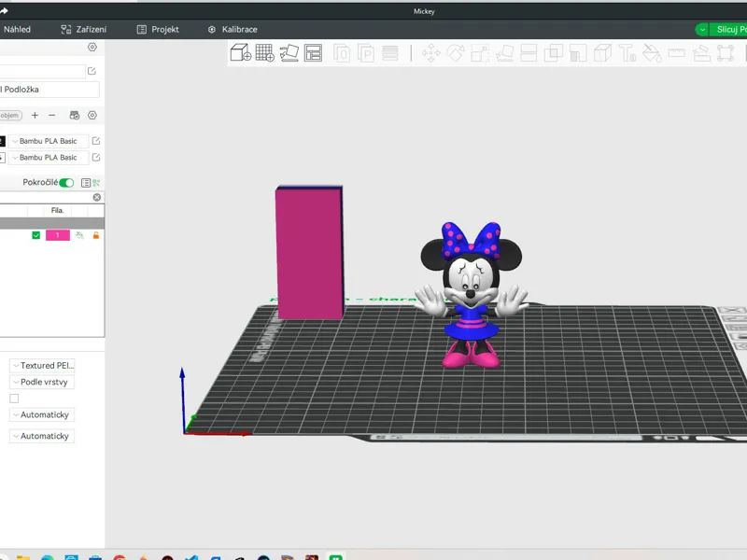Click the Auto orient toolbar icon
747x560 pixels.
pyautogui.click(x=289, y=53)
